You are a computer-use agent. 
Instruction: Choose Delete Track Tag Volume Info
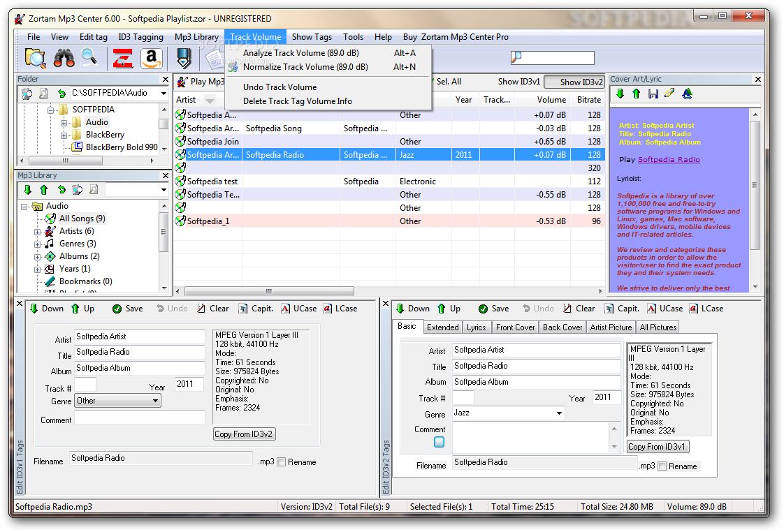[328, 101]
